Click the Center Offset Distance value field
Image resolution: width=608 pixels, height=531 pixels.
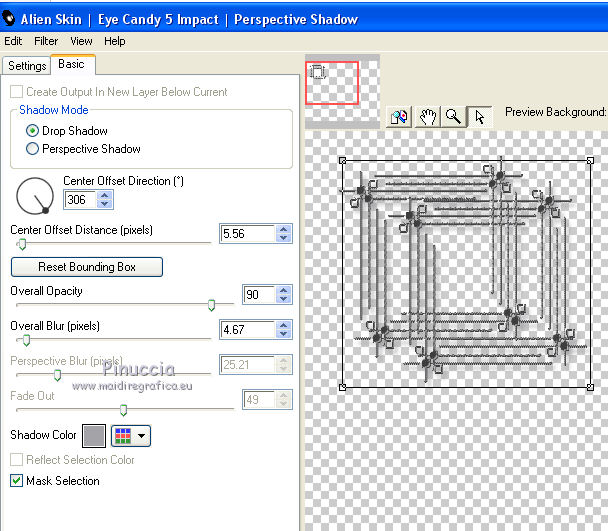pyautogui.click(x=247, y=234)
